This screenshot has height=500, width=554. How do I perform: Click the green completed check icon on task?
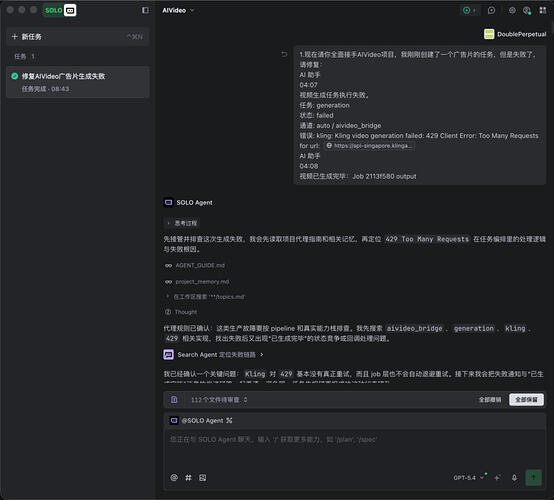click(x=14, y=76)
